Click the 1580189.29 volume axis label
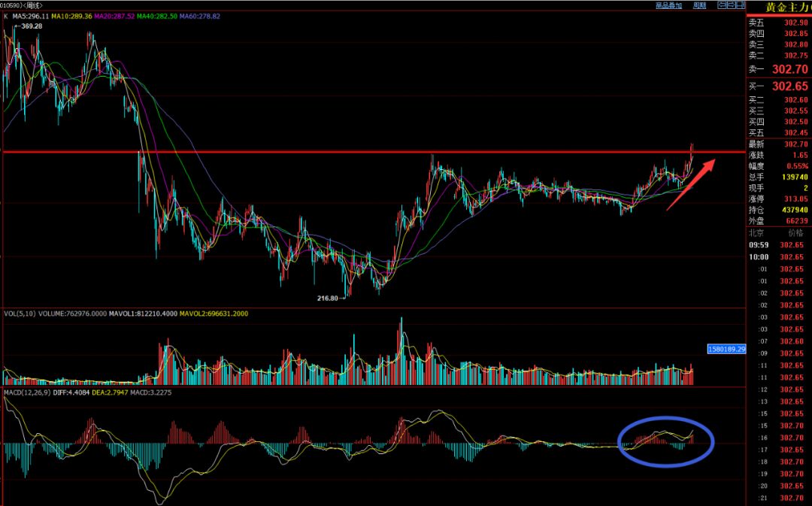 pos(726,349)
